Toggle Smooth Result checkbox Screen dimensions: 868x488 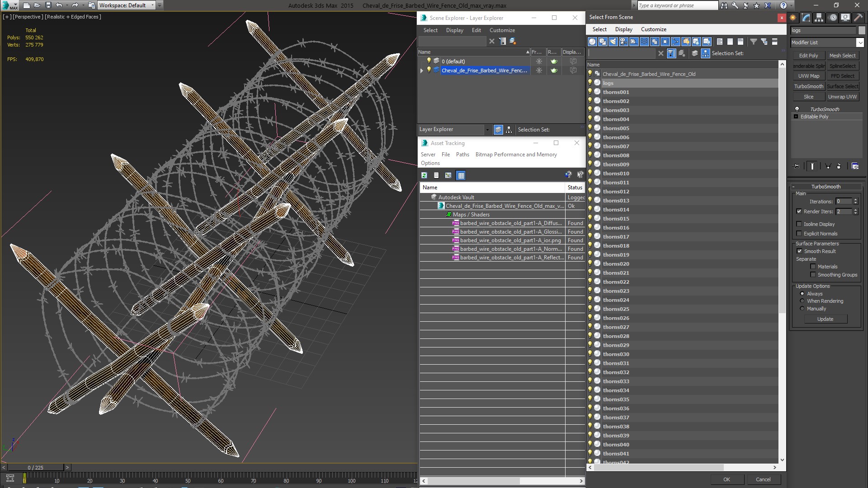[799, 251]
